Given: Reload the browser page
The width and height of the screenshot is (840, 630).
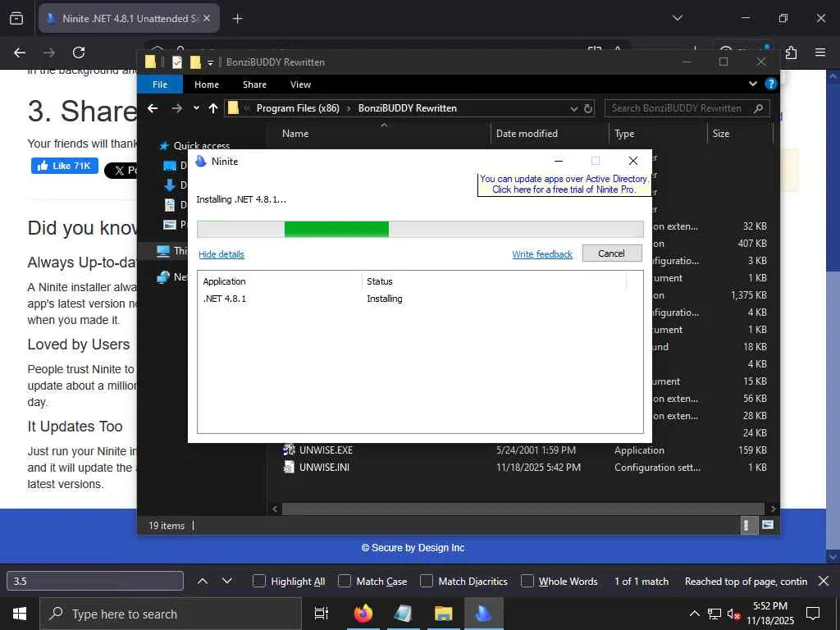Looking at the screenshot, I should click(x=79, y=52).
